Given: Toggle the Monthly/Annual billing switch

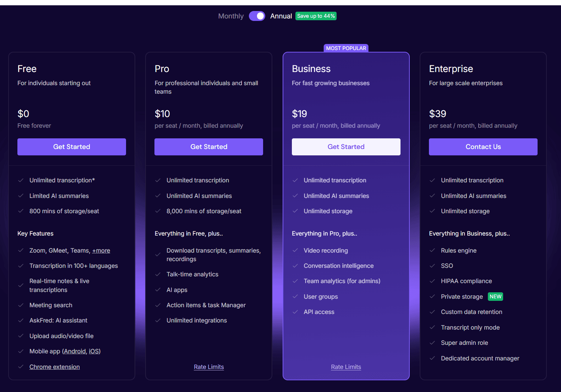Looking at the screenshot, I should (257, 16).
